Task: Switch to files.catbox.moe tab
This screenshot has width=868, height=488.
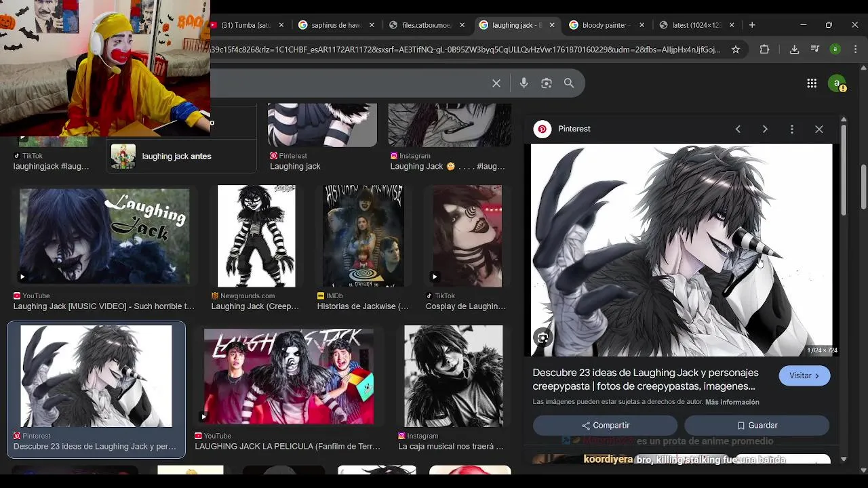Action: [x=426, y=25]
